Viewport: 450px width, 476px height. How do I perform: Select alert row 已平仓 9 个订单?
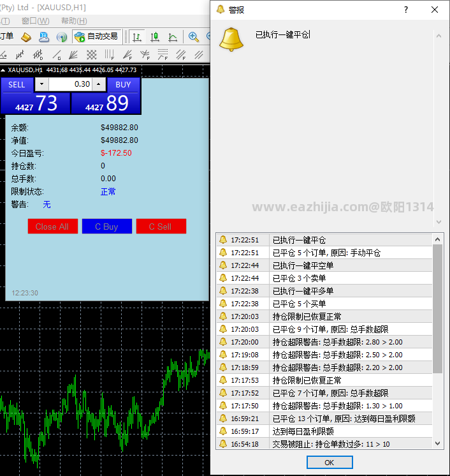pos(324,329)
